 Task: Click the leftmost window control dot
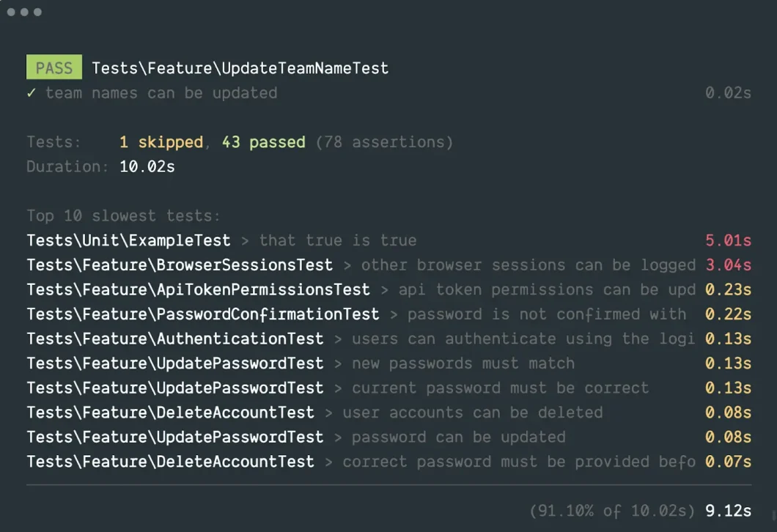[11, 12]
